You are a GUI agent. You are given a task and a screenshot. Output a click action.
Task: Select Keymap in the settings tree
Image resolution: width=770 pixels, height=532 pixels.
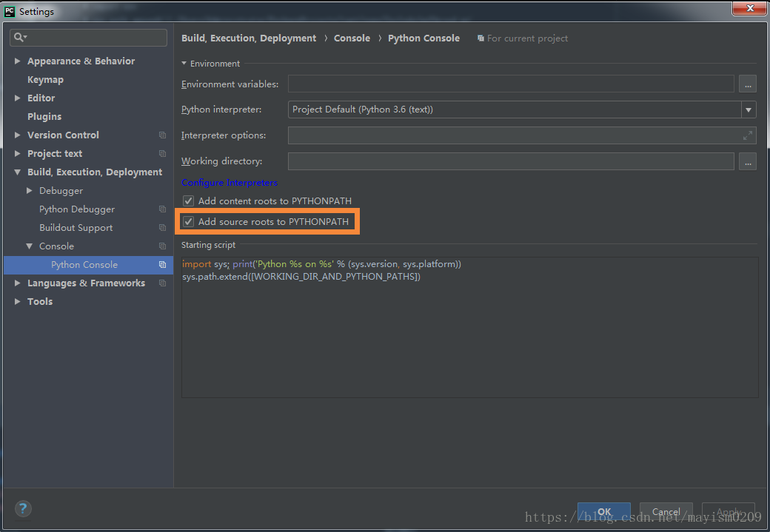point(45,79)
